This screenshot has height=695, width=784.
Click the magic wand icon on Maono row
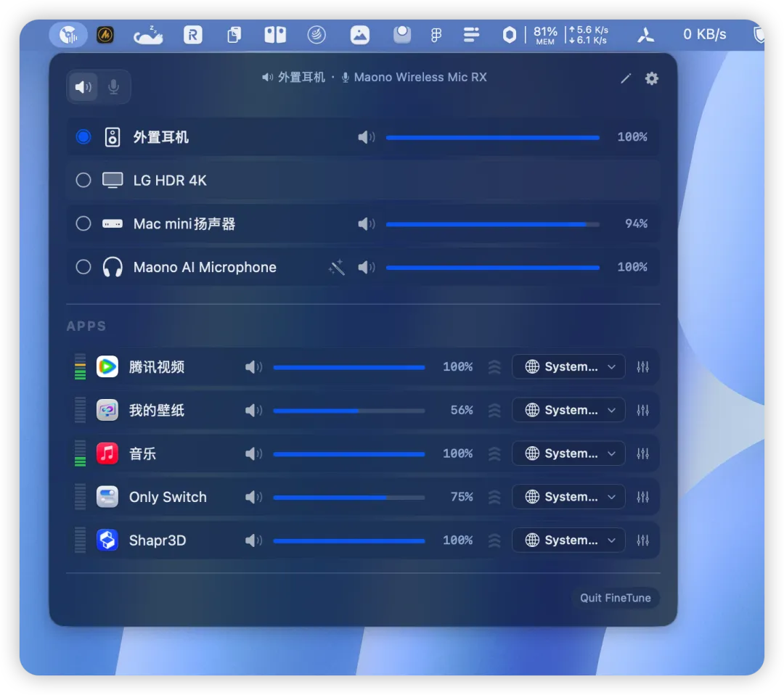(337, 267)
